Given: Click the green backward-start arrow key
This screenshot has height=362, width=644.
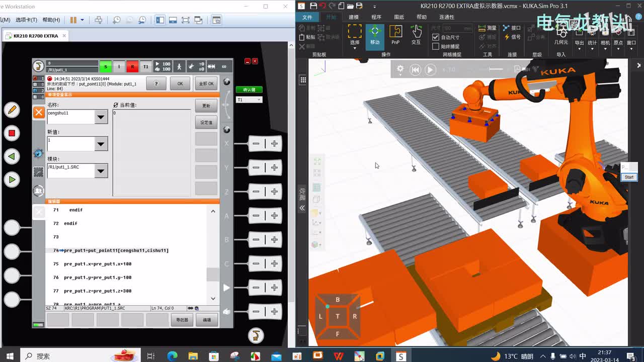Looking at the screenshot, I should pyautogui.click(x=12, y=156).
